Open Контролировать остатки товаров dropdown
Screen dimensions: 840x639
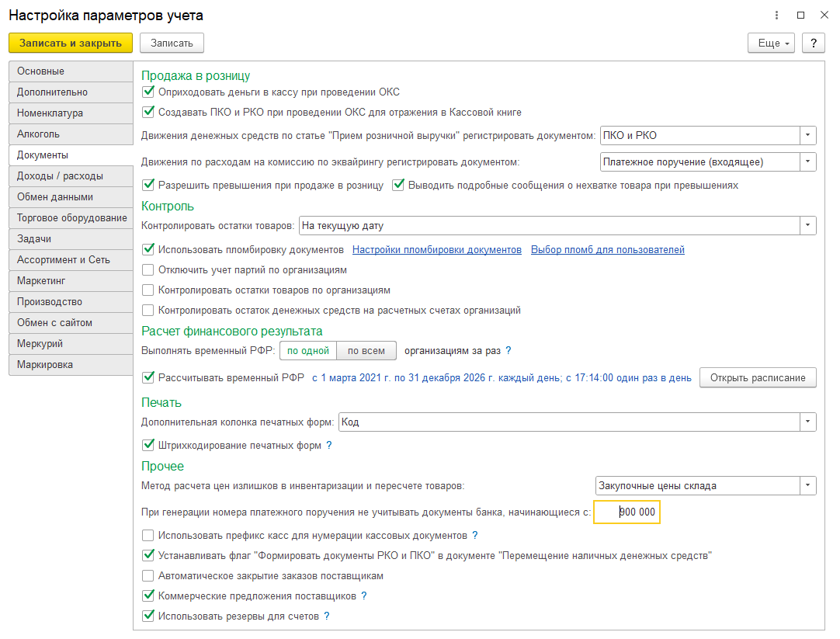(x=808, y=225)
